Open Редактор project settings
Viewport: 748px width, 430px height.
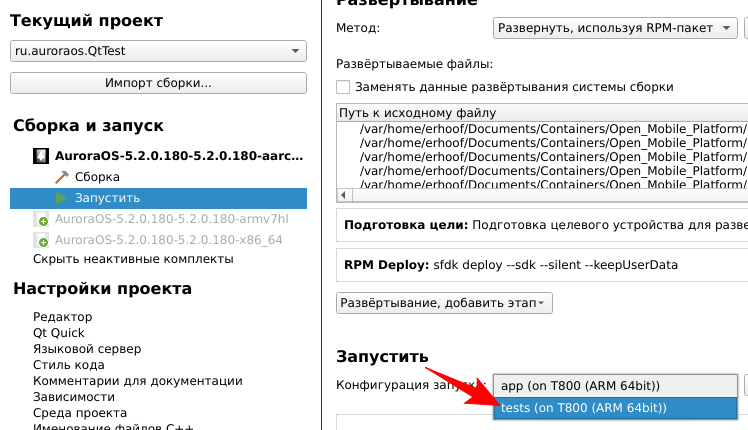(x=62, y=317)
